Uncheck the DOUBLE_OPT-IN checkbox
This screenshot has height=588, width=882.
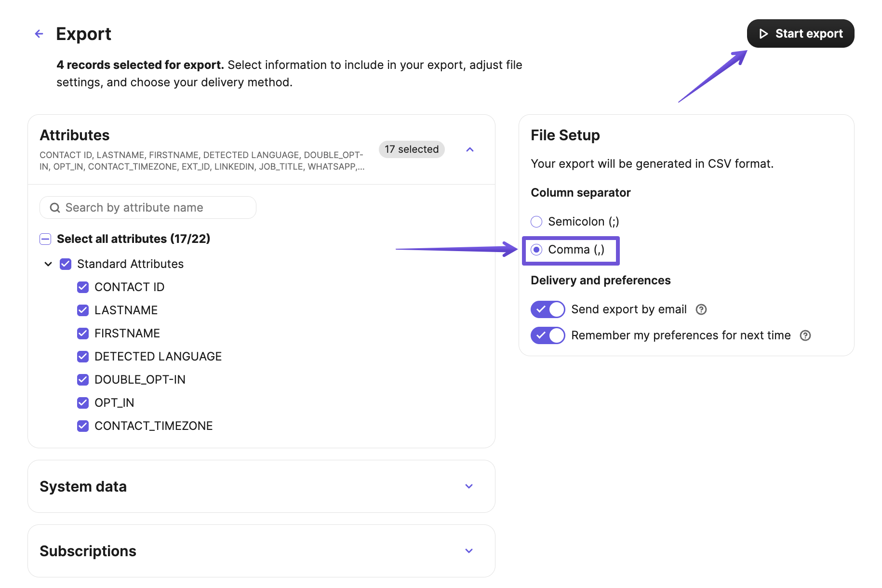pos(83,380)
